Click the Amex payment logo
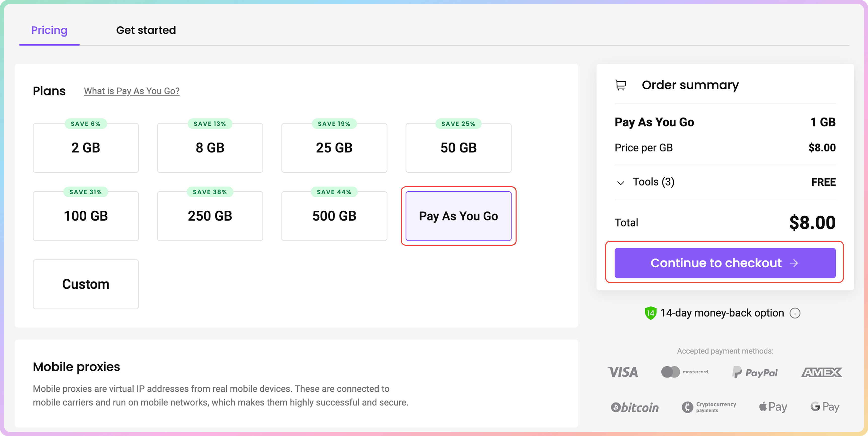868x436 pixels. pos(821,372)
